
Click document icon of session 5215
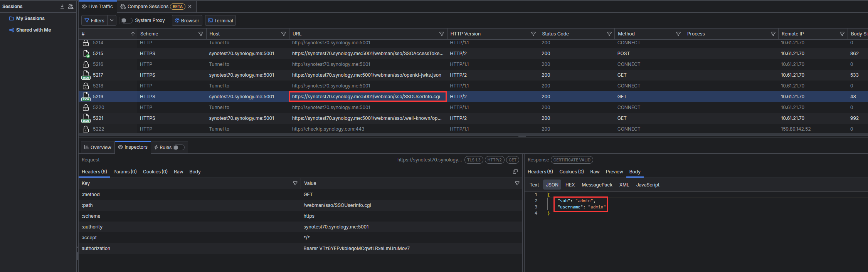[x=86, y=54]
